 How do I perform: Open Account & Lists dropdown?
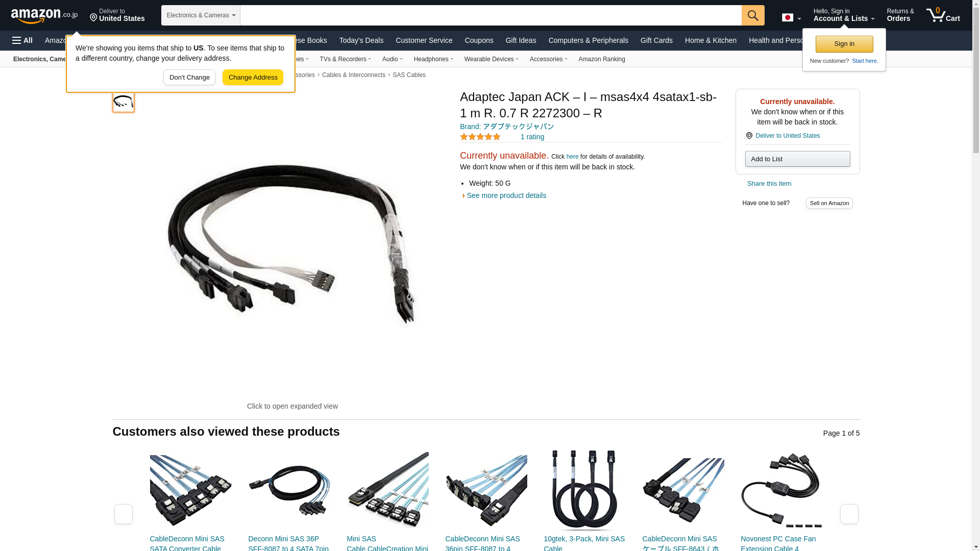[x=844, y=15]
